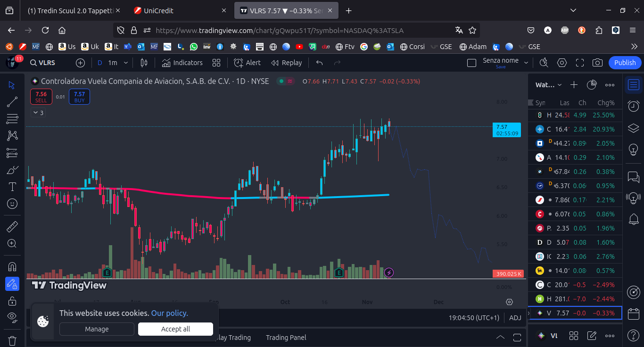Image resolution: width=644 pixels, height=347 pixels.
Task: Select the arrow cursor tool
Action: point(12,85)
